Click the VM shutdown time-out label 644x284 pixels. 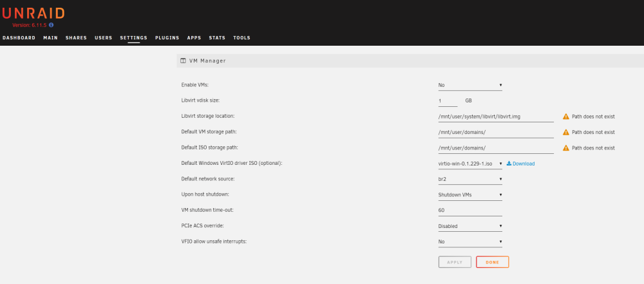coord(207,210)
